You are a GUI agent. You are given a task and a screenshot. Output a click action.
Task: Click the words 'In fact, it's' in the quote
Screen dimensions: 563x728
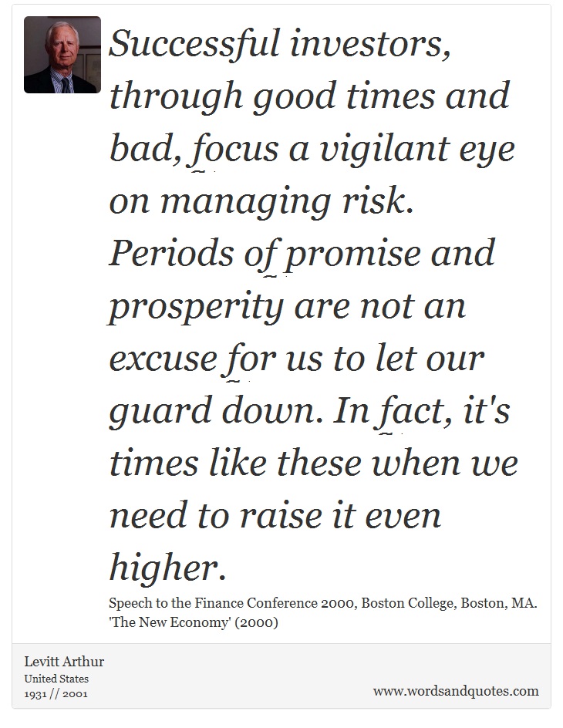[422, 413]
